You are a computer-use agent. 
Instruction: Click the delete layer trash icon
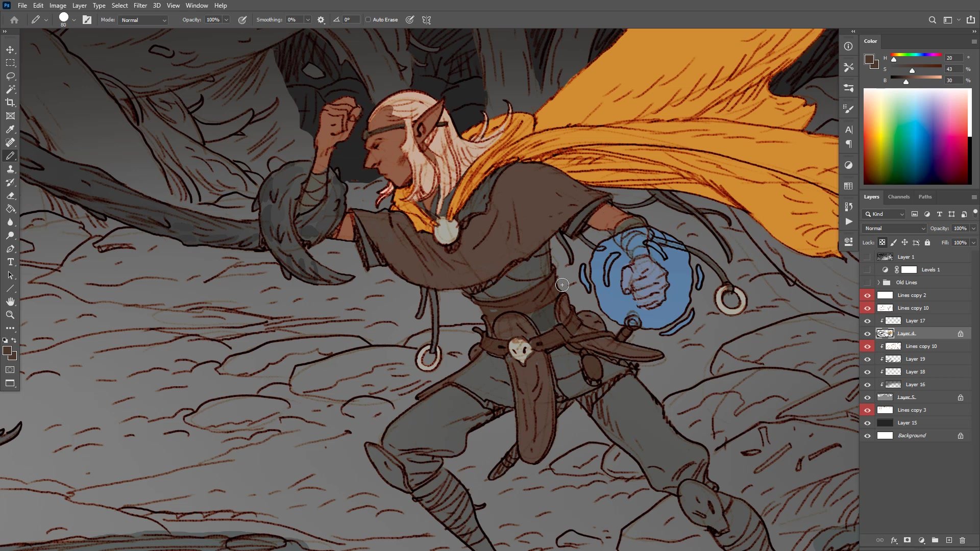click(962, 540)
